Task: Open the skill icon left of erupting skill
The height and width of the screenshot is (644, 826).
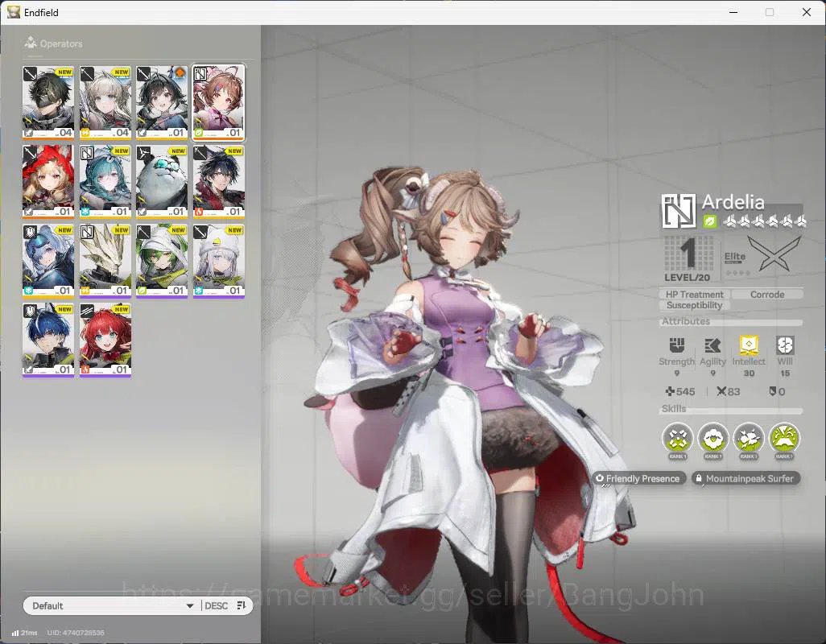Action: 749,439
